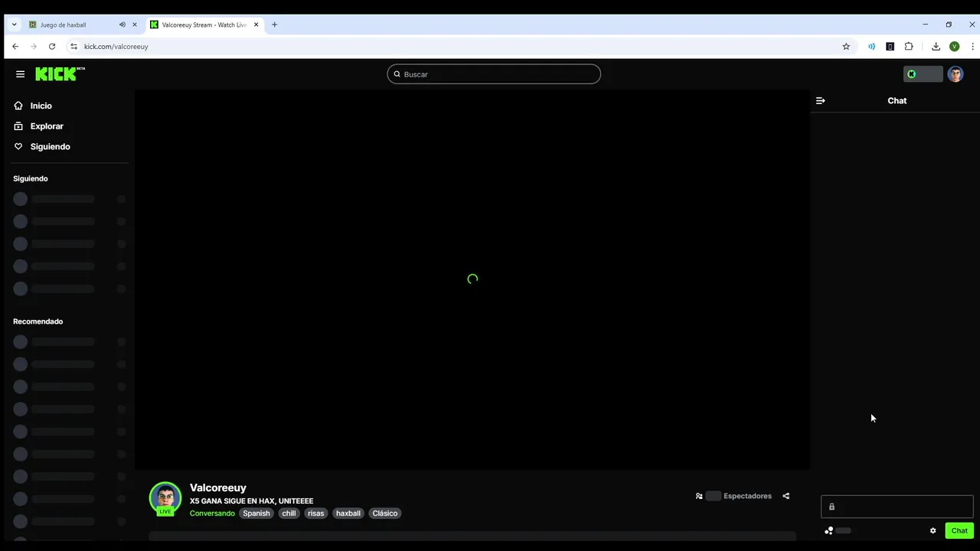980x551 pixels.
Task: Go forward in browser history
Action: coord(34,47)
